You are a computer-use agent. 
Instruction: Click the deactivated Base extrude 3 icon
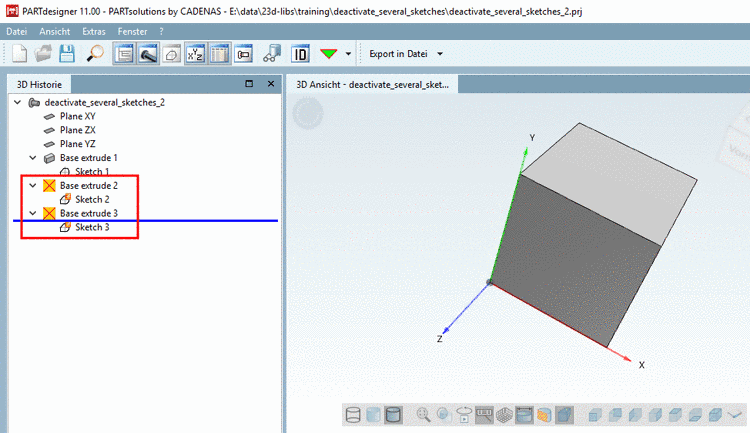coord(49,213)
